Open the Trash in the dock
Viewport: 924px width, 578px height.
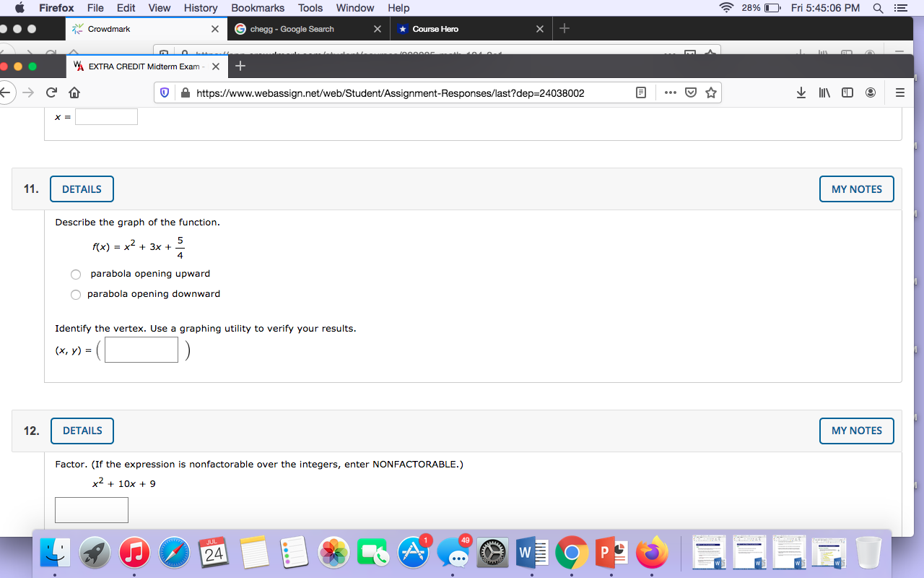[x=868, y=553]
